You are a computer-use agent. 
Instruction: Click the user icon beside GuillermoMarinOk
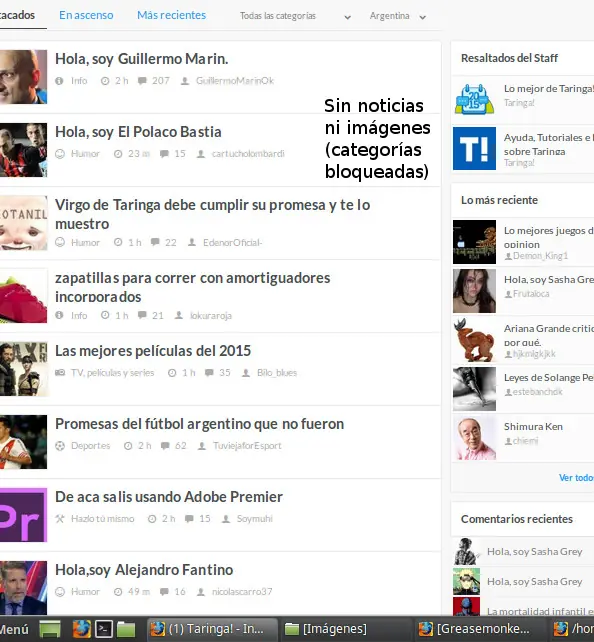[185, 81]
